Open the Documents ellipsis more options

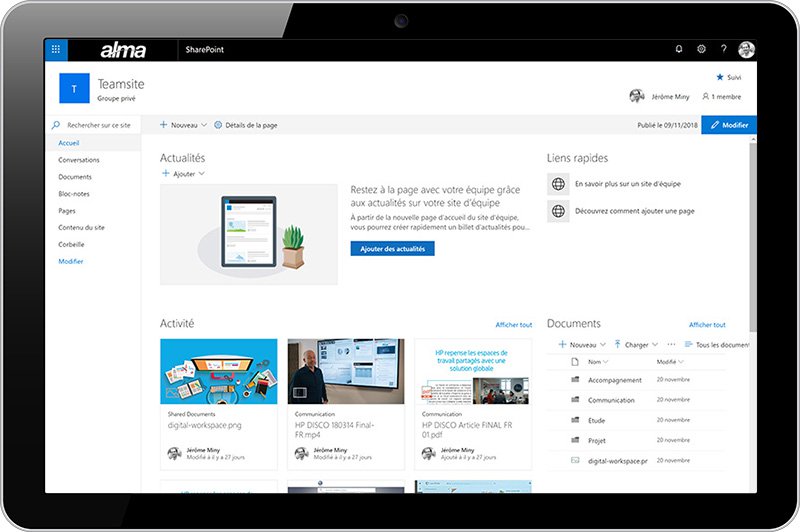[671, 344]
